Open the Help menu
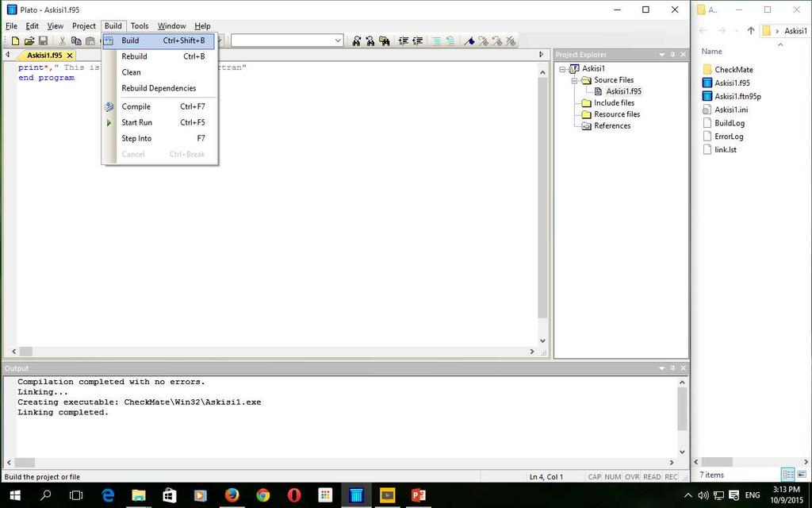 [x=202, y=26]
